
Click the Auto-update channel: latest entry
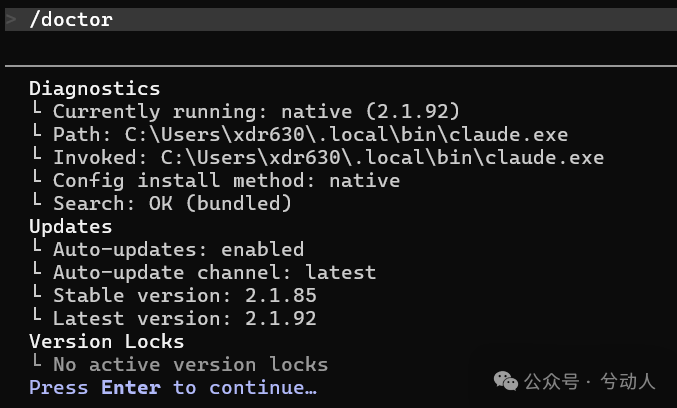click(x=214, y=272)
